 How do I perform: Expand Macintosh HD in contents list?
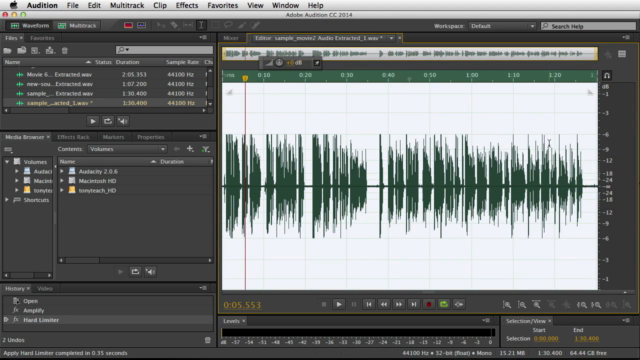pos(62,181)
